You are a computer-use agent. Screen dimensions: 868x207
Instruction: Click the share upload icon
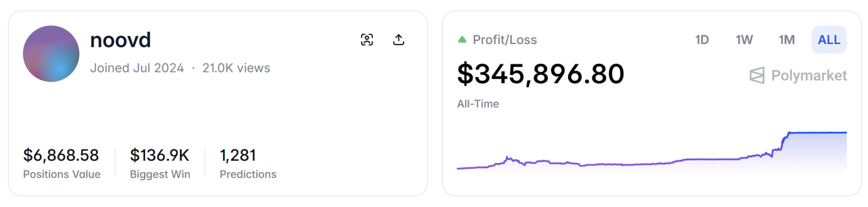point(398,40)
